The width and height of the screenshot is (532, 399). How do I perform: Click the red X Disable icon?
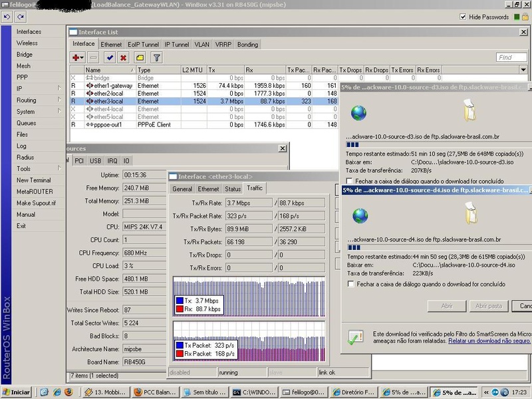coord(123,58)
